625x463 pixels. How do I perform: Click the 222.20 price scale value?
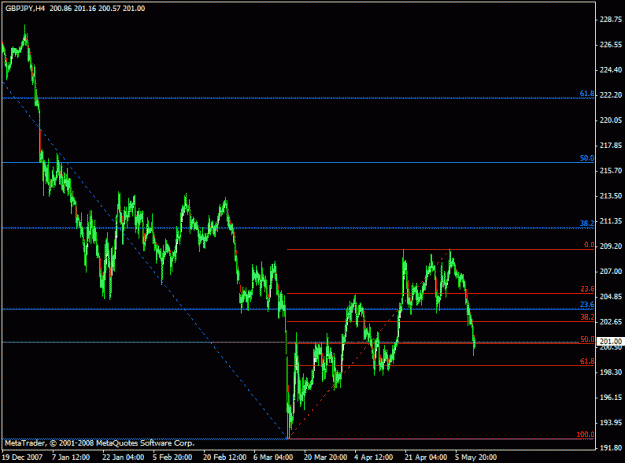(611, 95)
